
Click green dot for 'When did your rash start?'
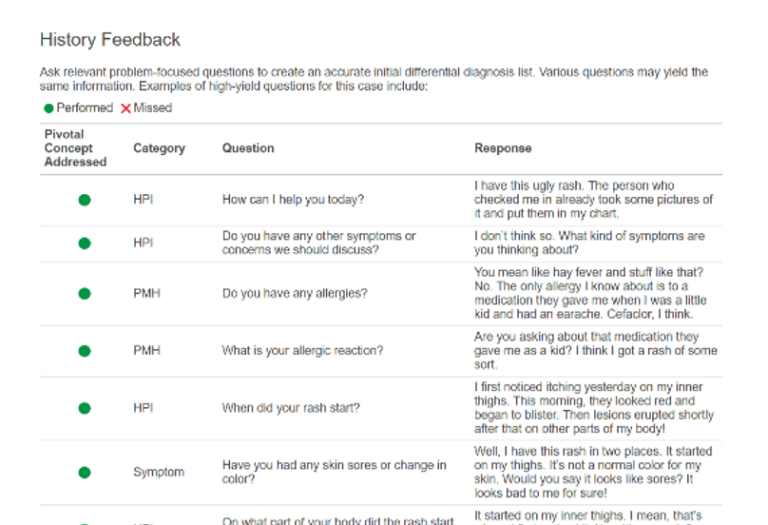84,408
